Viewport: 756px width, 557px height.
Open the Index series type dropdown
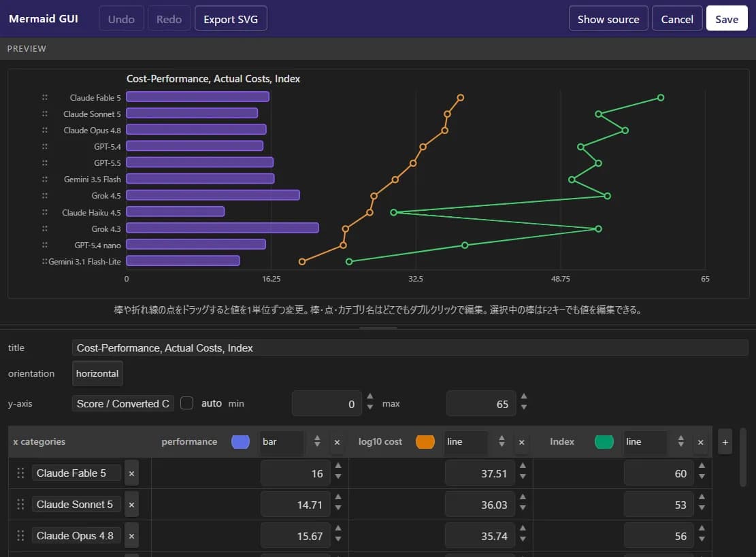pos(655,441)
